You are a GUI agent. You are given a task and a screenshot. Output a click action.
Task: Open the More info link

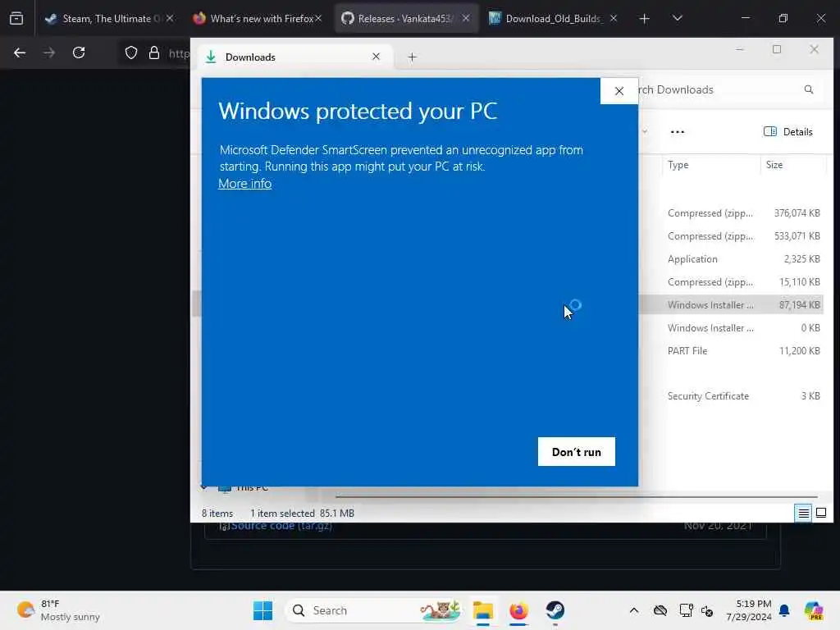pyautogui.click(x=244, y=183)
